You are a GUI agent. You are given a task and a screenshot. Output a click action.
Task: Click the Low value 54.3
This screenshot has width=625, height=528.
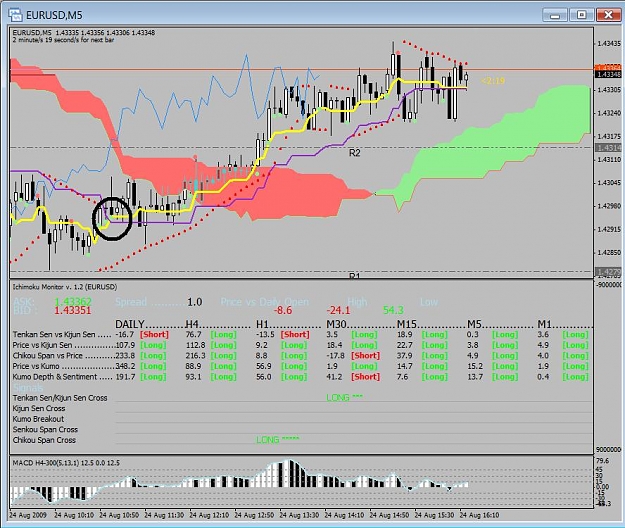[x=393, y=310]
